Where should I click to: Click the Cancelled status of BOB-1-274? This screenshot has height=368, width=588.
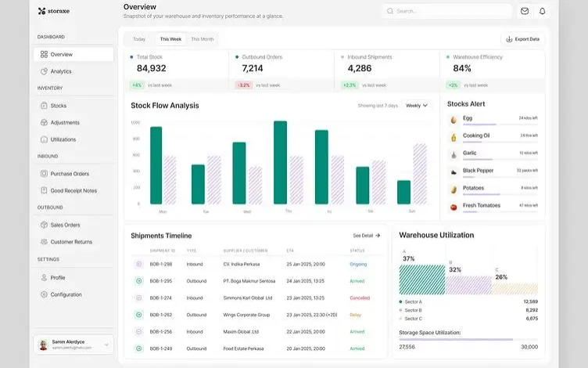pos(360,298)
